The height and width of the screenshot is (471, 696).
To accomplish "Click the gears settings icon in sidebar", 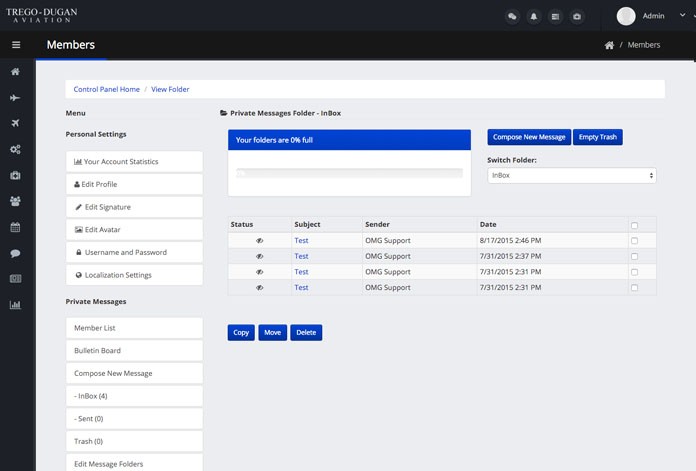I will 15,149.
